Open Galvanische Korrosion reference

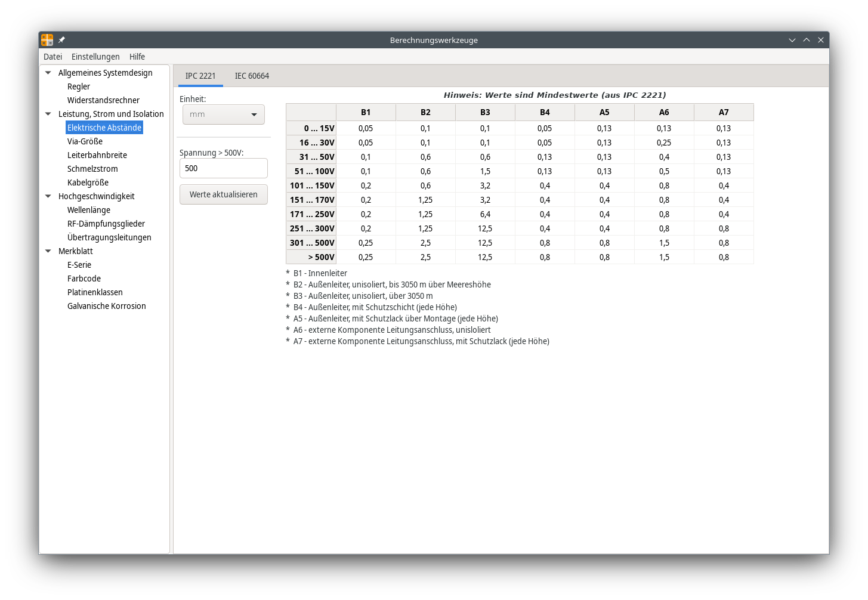click(x=107, y=306)
